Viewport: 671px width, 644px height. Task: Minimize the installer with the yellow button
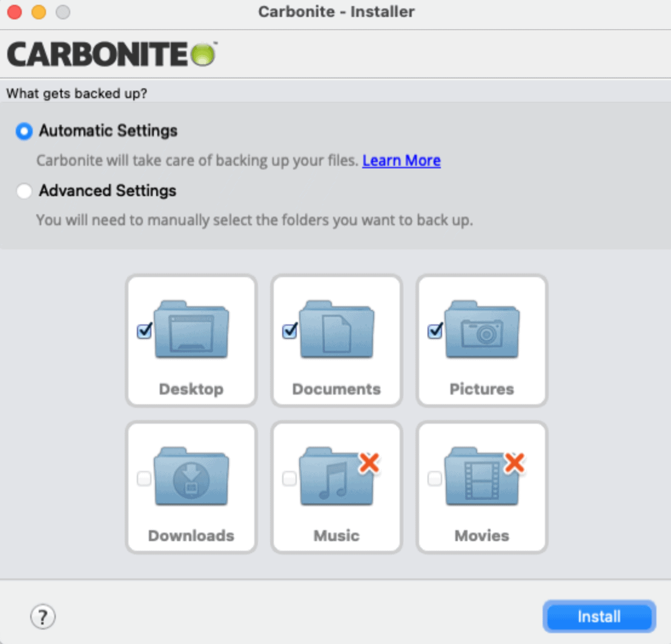tap(39, 11)
